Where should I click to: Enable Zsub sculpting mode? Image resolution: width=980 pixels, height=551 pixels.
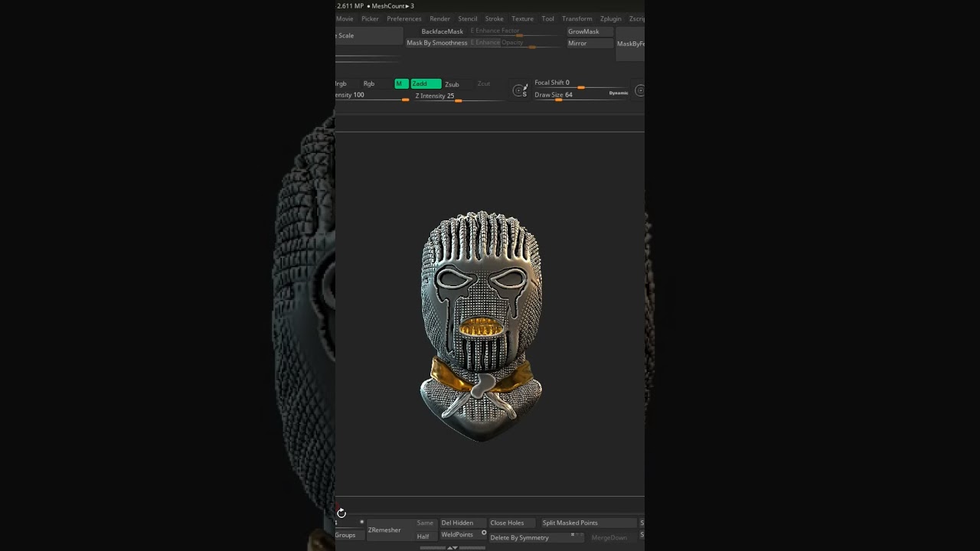452,84
